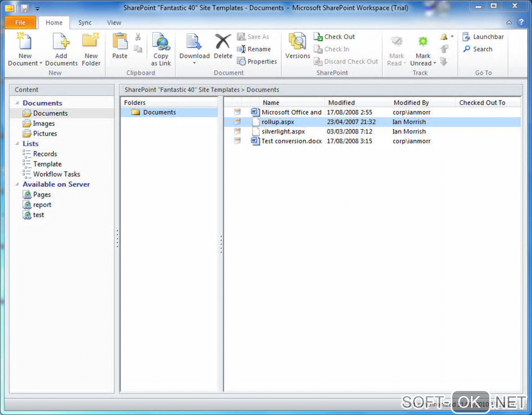Paste from clipboard

120,46
